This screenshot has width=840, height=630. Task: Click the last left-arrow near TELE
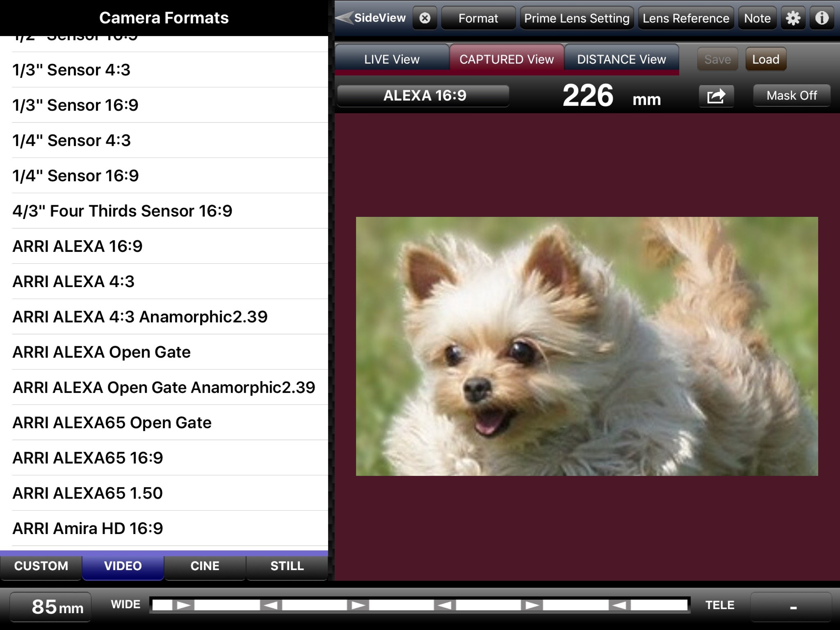(x=619, y=605)
